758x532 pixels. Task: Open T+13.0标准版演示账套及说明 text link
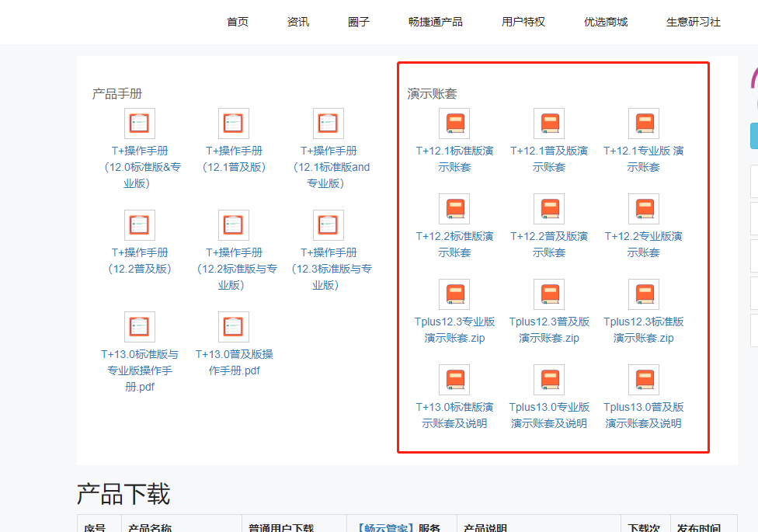point(454,415)
